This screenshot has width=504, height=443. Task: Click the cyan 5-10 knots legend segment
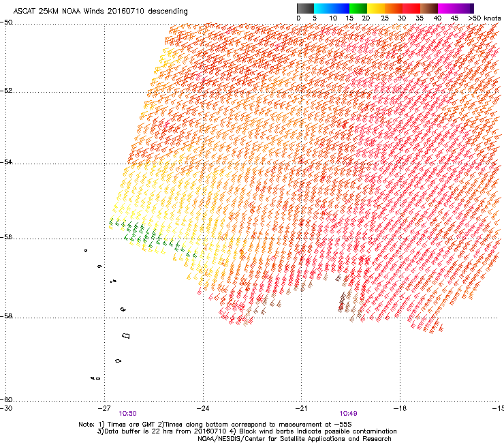tap(323, 8)
